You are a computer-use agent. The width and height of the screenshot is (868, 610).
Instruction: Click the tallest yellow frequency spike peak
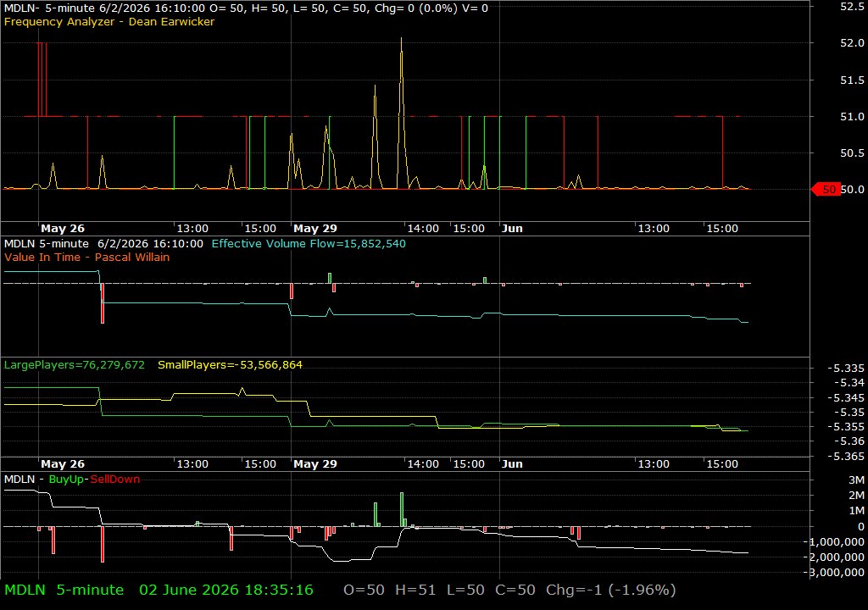pos(401,39)
